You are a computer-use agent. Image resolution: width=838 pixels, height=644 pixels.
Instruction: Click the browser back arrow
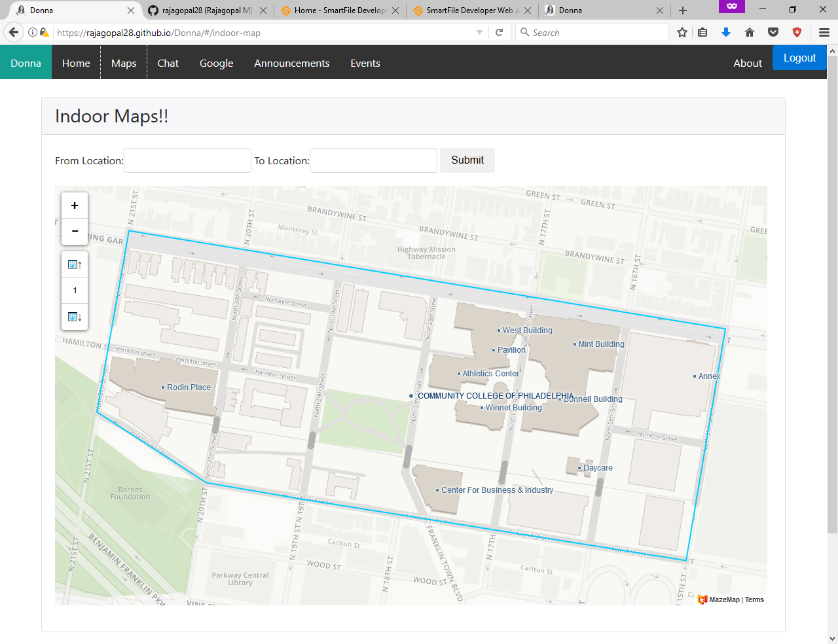pos(14,32)
